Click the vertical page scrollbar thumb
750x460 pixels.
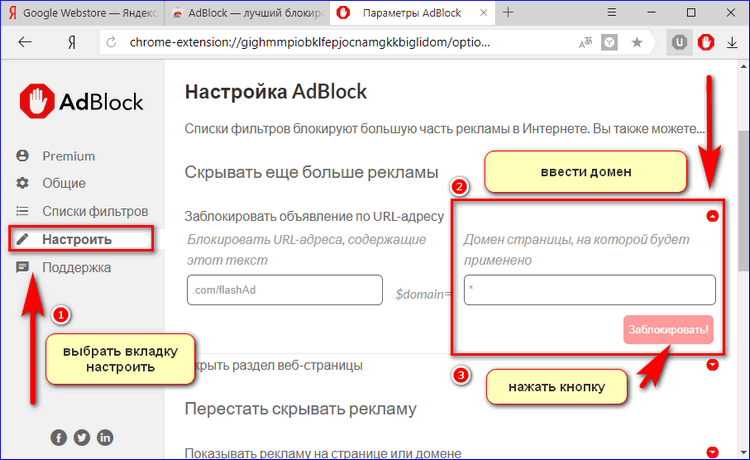point(744,201)
